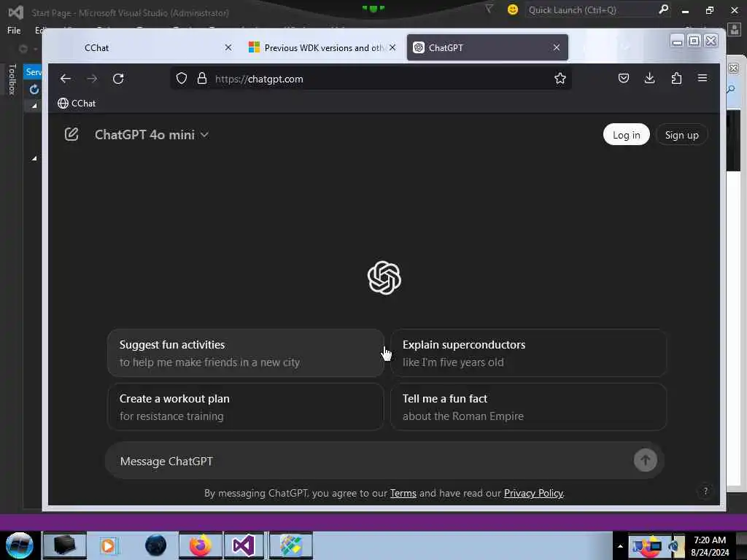Switch to the Previous WDK versions tab
The width and height of the screenshot is (747, 560).
[x=322, y=47]
